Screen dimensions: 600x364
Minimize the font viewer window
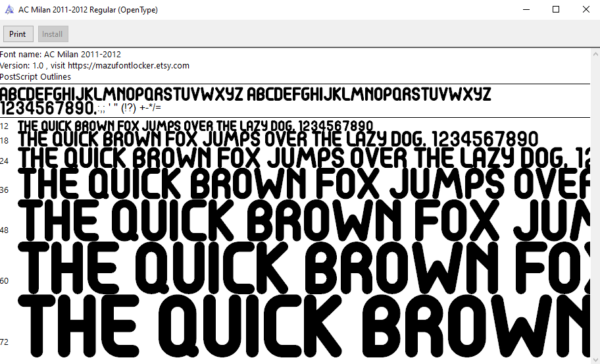click(x=526, y=10)
